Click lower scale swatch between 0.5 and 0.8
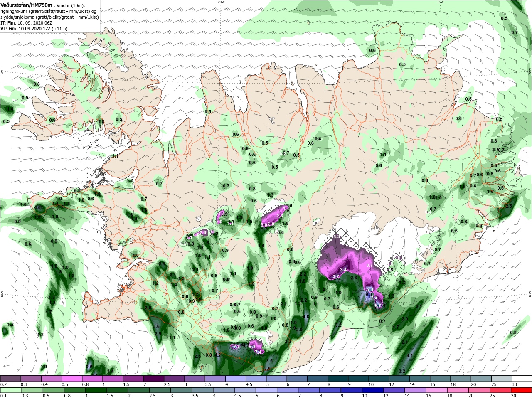 (53, 390)
